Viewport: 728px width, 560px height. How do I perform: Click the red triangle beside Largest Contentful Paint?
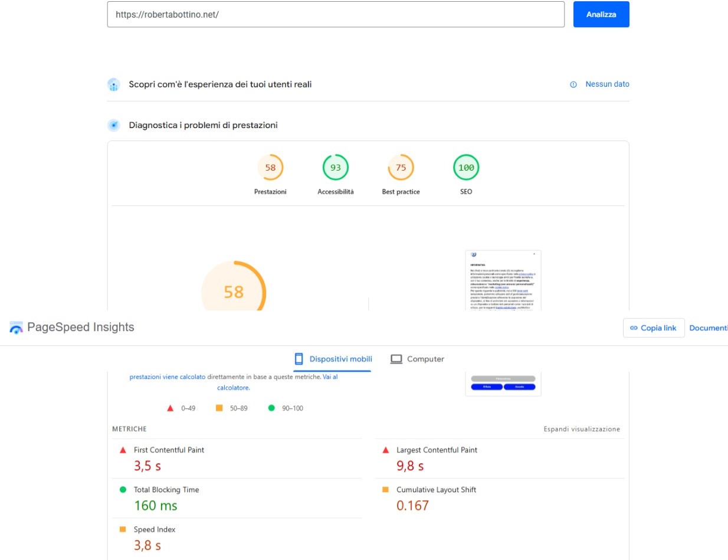tap(386, 450)
